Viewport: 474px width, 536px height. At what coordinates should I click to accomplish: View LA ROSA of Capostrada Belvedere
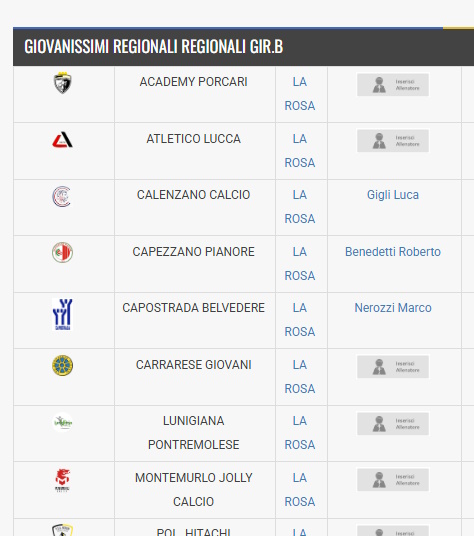[300, 320]
